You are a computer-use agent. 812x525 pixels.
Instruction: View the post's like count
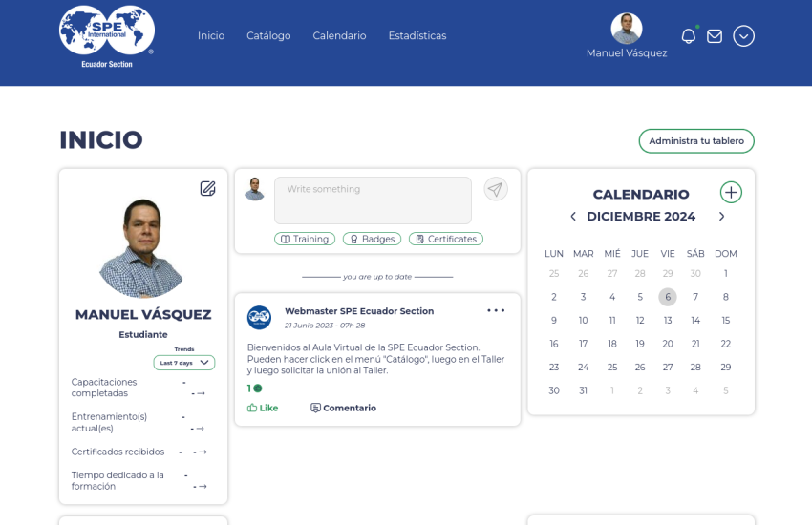(x=254, y=388)
